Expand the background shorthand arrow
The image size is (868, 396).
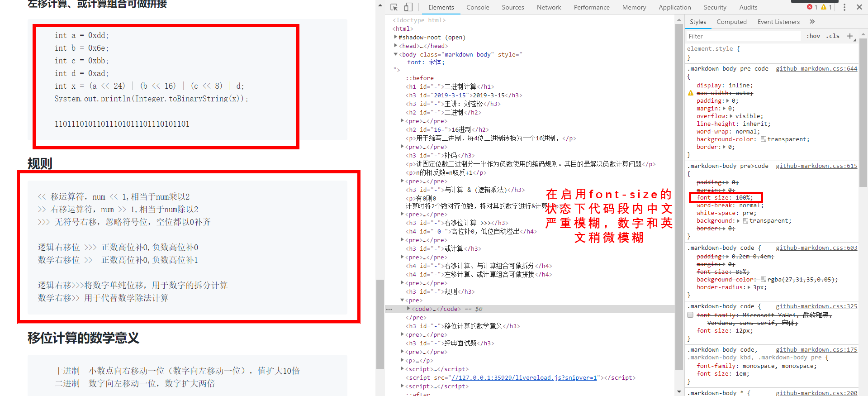click(x=738, y=221)
